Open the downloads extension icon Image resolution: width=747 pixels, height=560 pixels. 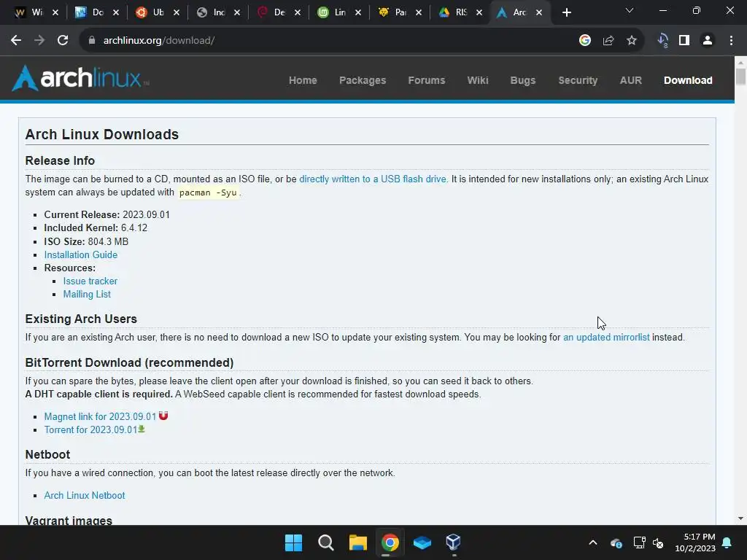point(662,41)
